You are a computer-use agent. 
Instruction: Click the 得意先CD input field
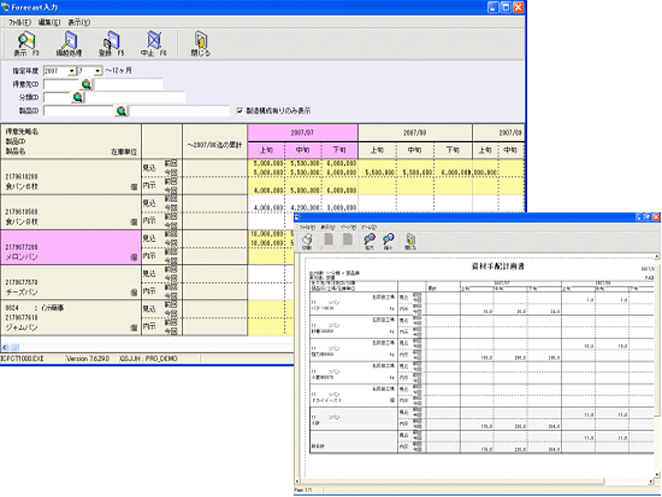[x=61, y=85]
